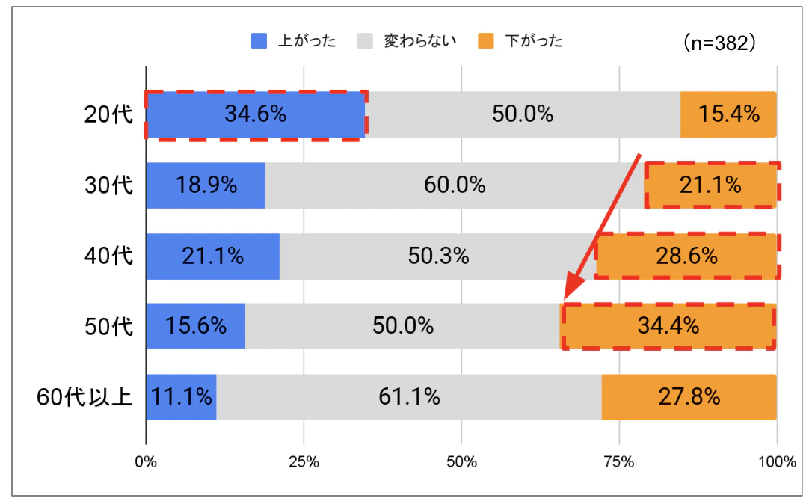Select the 60代以上 blue 11.1% segment
The width and height of the screenshot is (812, 504).
[181, 397]
